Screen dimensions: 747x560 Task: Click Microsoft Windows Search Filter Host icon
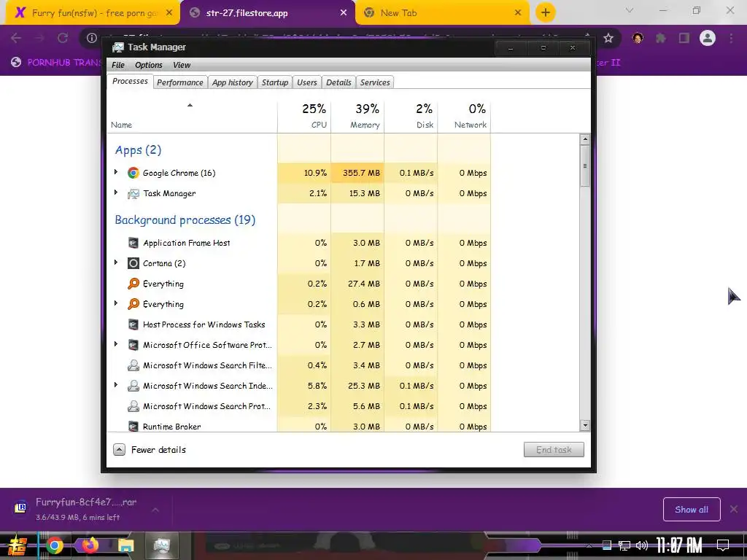coord(133,366)
